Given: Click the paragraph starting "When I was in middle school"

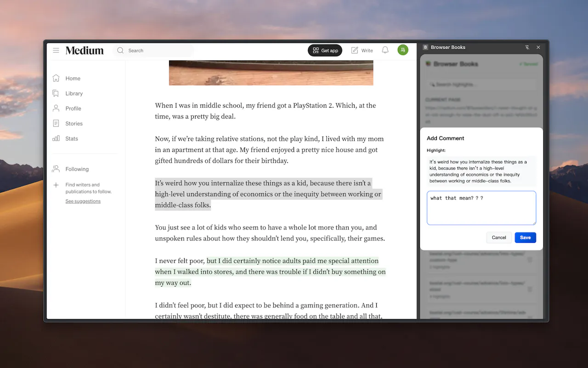Looking at the screenshot, I should [x=266, y=111].
